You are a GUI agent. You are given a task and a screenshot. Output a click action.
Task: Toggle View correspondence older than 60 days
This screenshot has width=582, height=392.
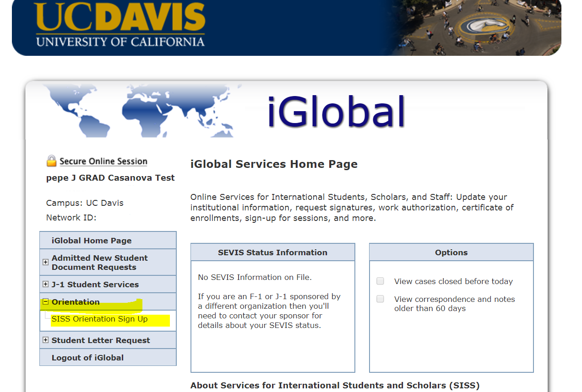tap(380, 299)
